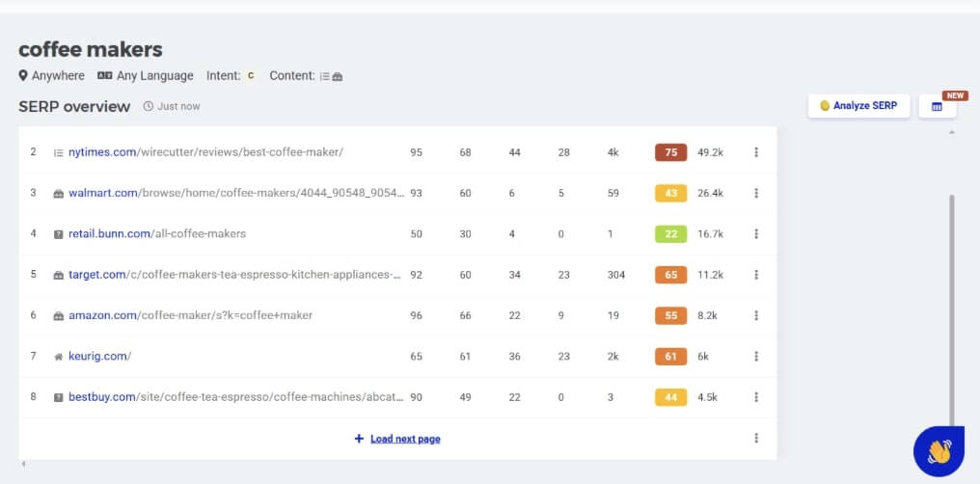Click the orange difficulty badge 65
Viewport: 980px width, 484px height.
(670, 275)
